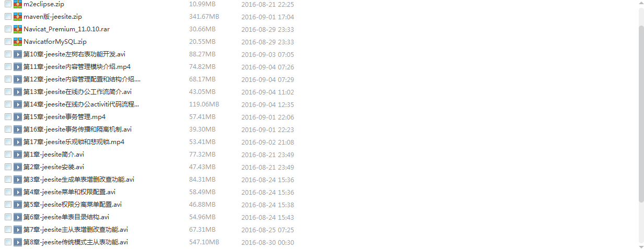
Task: Click the video icon next to 第15章-jeesite事务管理.mp4
Action: 18,117
